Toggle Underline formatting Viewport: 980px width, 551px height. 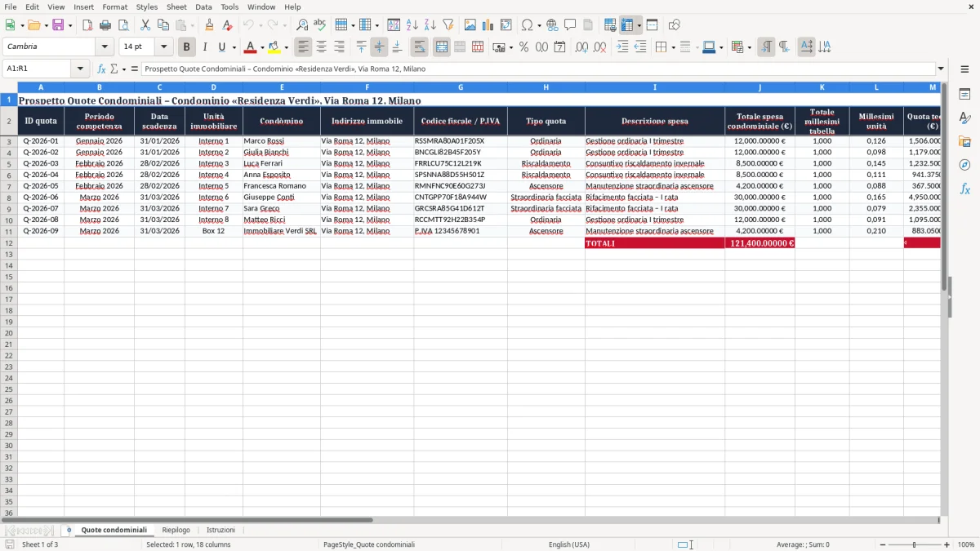221,47
